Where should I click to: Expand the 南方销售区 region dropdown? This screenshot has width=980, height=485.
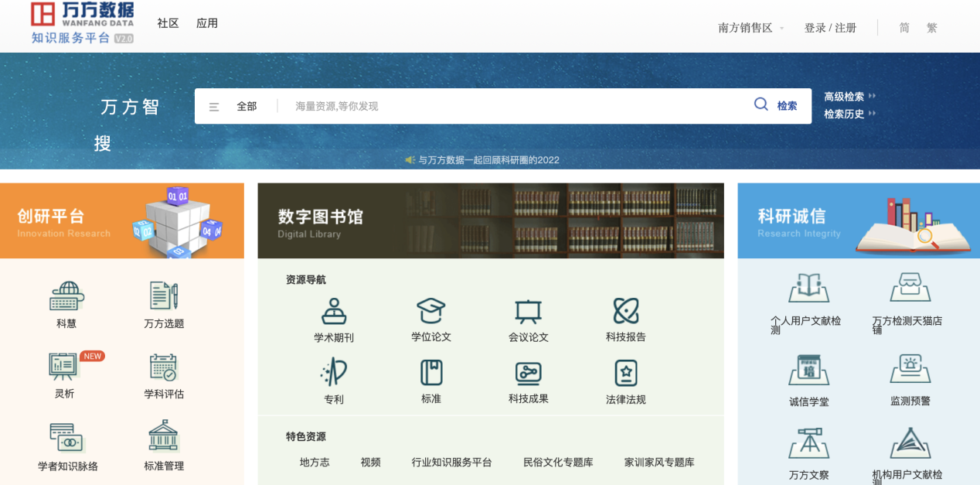[751, 28]
